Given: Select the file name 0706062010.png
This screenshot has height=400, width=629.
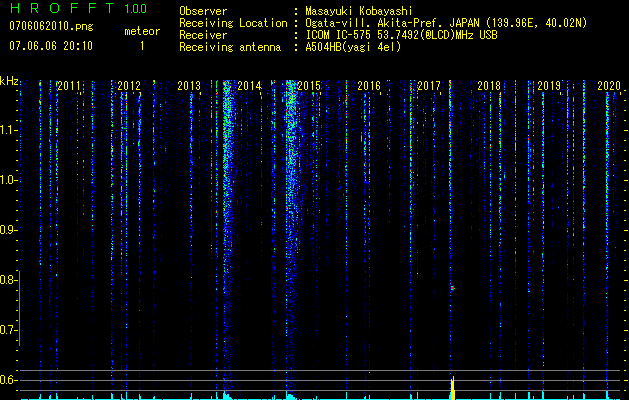Looking at the screenshot, I should coord(51,26).
